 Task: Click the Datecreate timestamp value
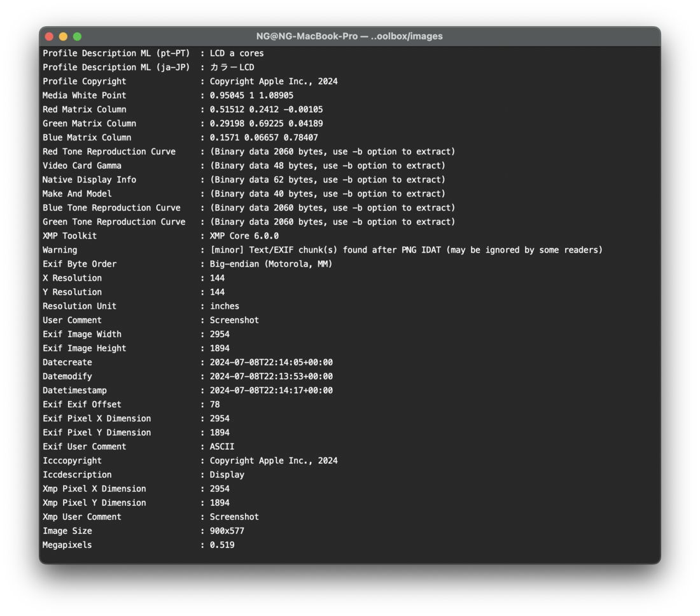(x=271, y=363)
